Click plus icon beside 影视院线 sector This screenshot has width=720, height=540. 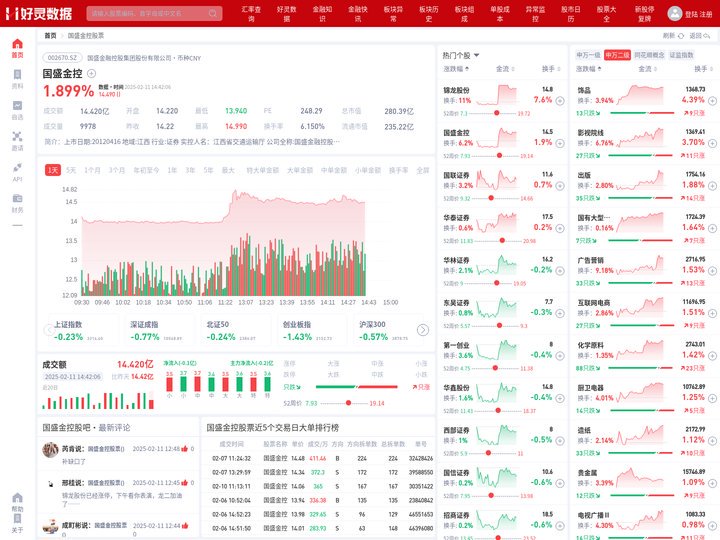tap(712, 143)
